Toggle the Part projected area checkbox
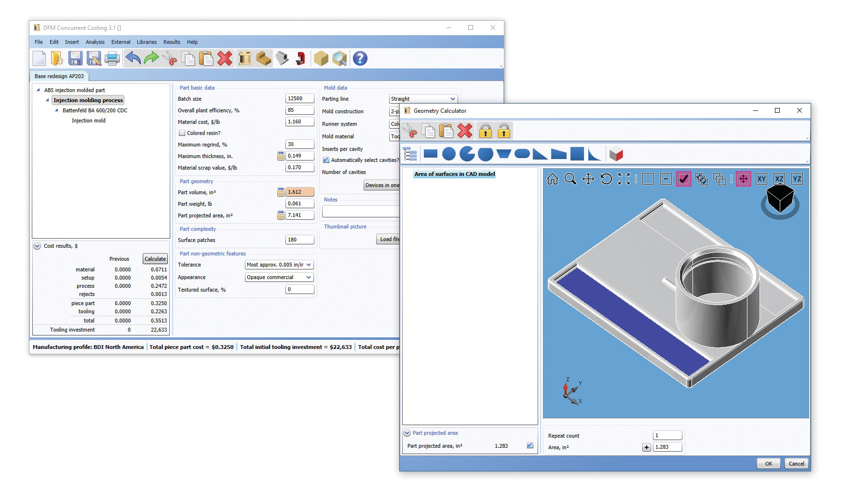 click(x=530, y=446)
